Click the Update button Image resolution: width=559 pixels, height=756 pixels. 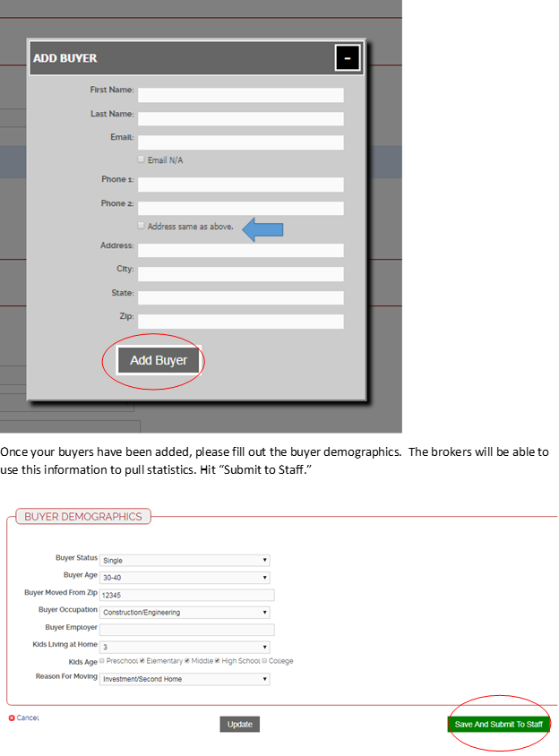click(239, 724)
